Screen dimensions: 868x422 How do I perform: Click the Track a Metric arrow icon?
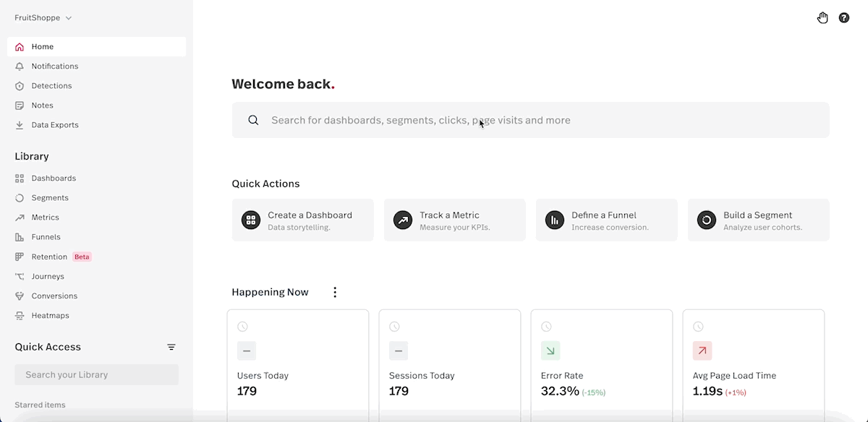(x=403, y=220)
